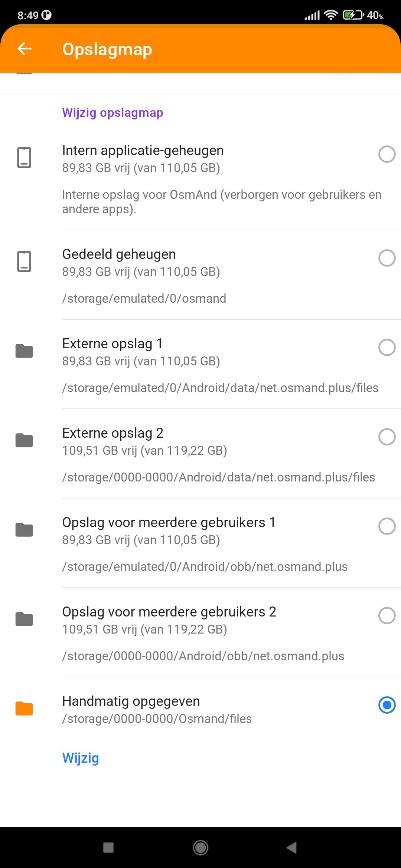Select Intern applicatie-geheugen radio button
The image size is (401, 868).
tap(387, 154)
